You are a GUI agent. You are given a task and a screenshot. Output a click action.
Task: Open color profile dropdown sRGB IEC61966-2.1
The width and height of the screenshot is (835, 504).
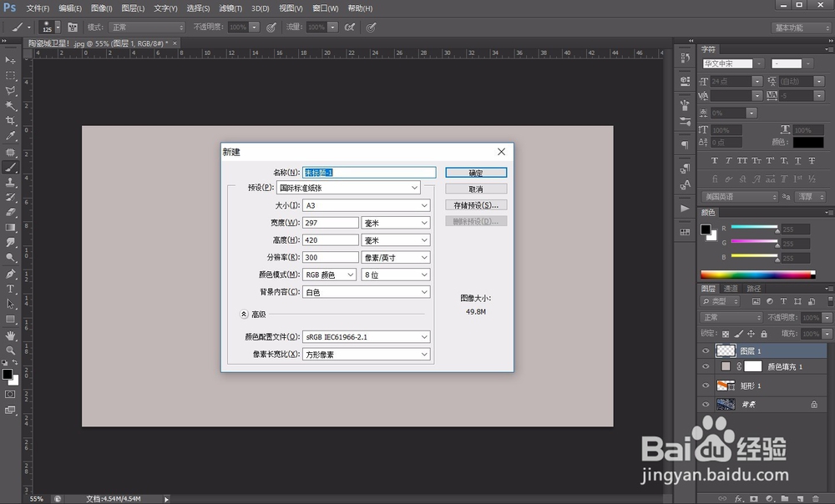[367, 337]
